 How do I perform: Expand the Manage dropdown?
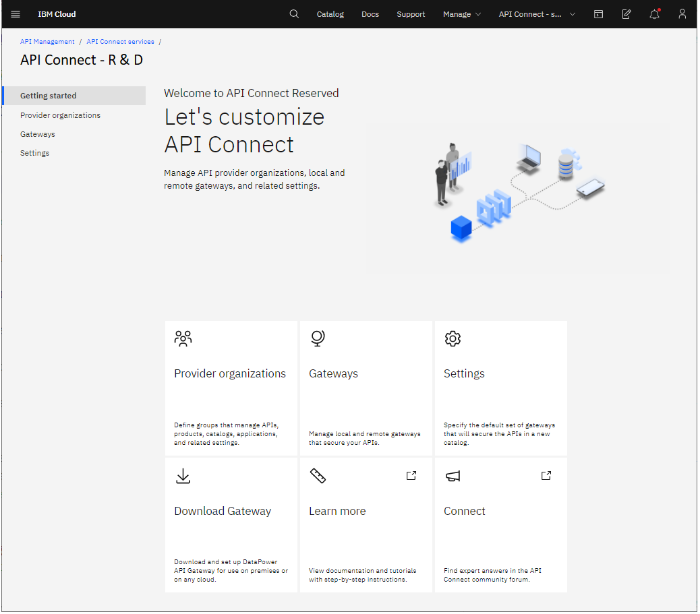point(462,13)
